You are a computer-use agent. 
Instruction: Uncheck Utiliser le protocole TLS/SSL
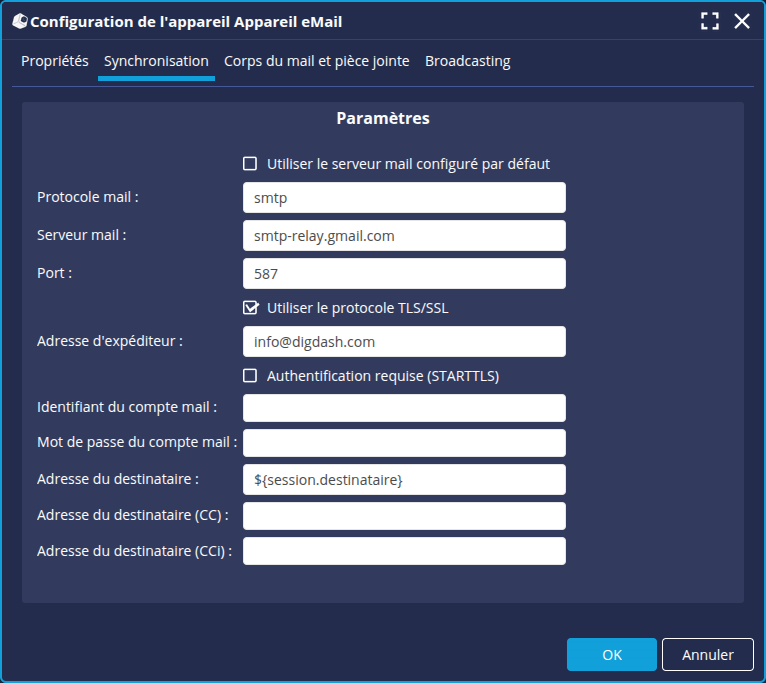pyautogui.click(x=251, y=308)
